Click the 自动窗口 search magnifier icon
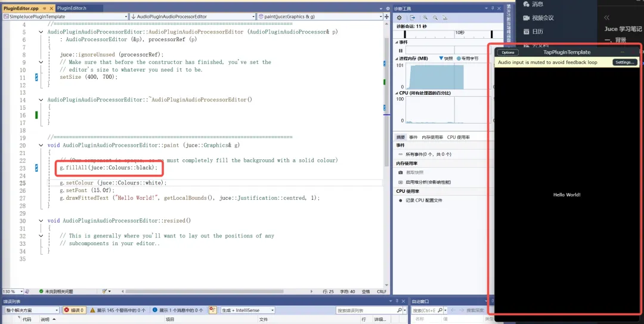 click(440, 310)
